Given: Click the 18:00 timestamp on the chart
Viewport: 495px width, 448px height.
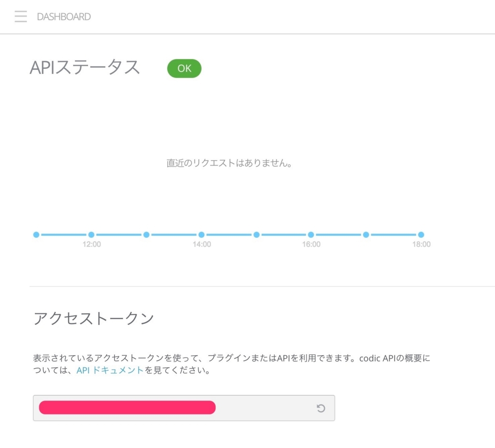Looking at the screenshot, I should [421, 244].
